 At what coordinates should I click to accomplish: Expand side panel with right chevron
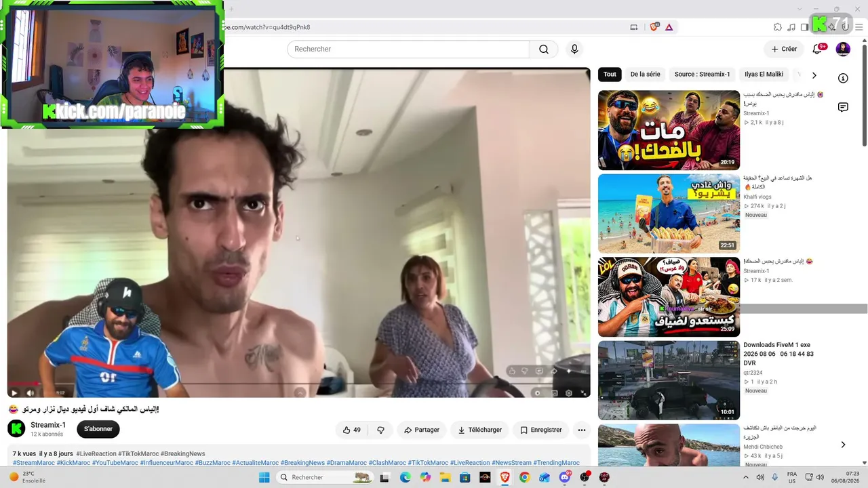pyautogui.click(x=843, y=445)
